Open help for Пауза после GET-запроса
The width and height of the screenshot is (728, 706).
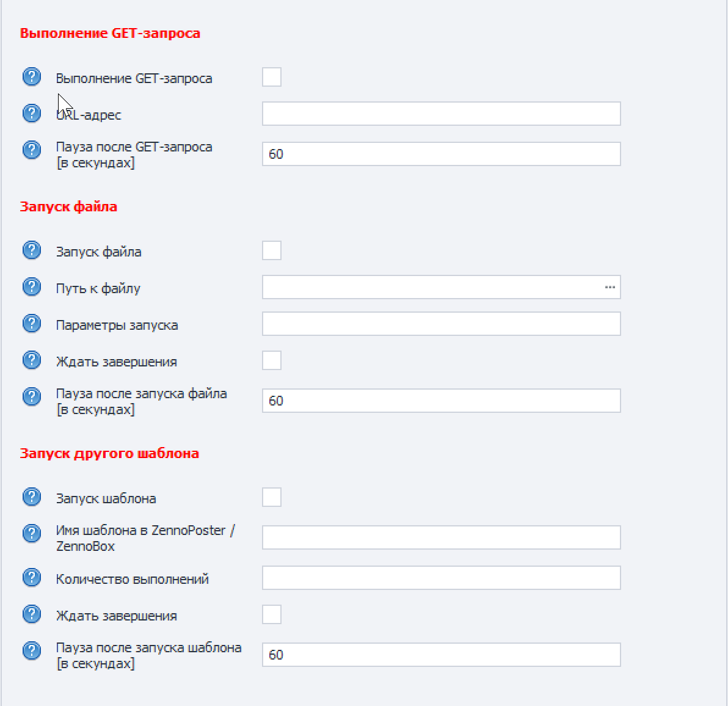[x=32, y=150]
